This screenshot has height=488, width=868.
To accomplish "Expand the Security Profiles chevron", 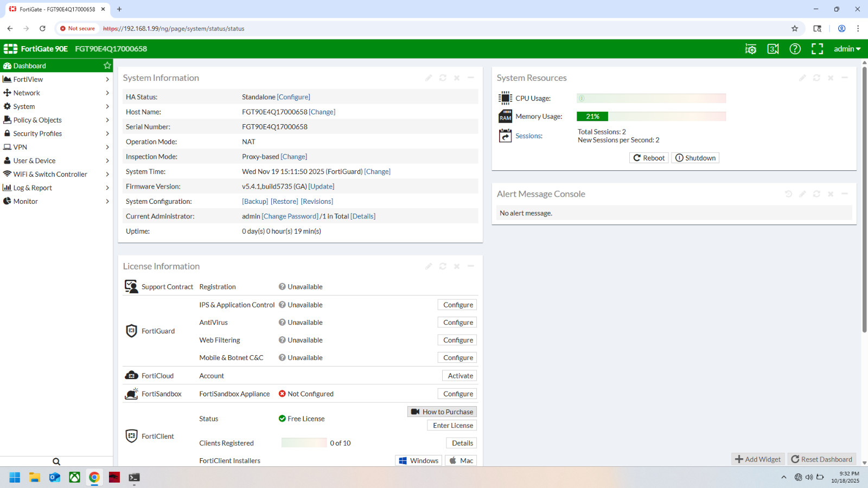I will 107,133.
